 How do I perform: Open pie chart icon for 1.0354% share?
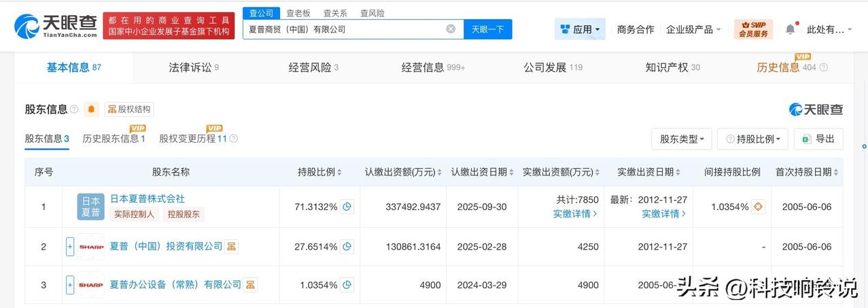(347, 285)
